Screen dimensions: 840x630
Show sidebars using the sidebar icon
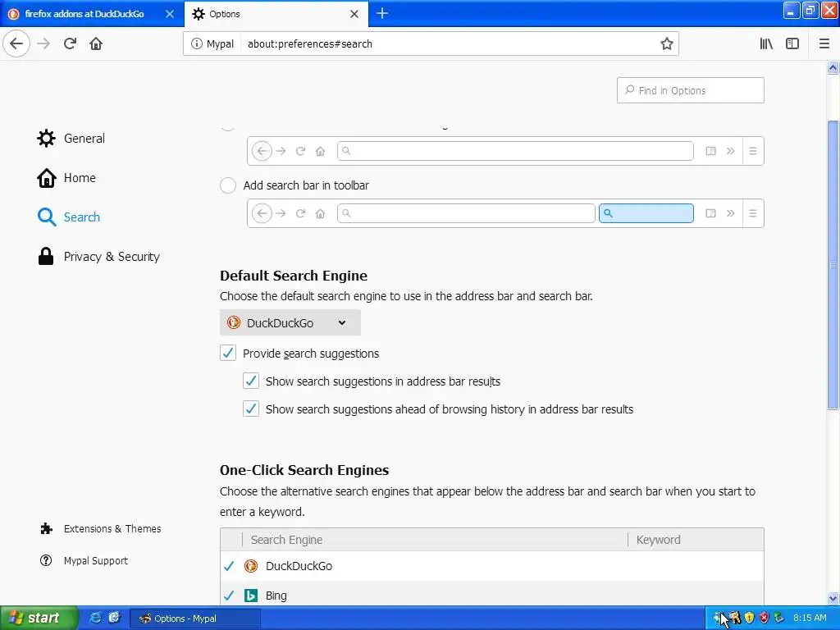[792, 43]
